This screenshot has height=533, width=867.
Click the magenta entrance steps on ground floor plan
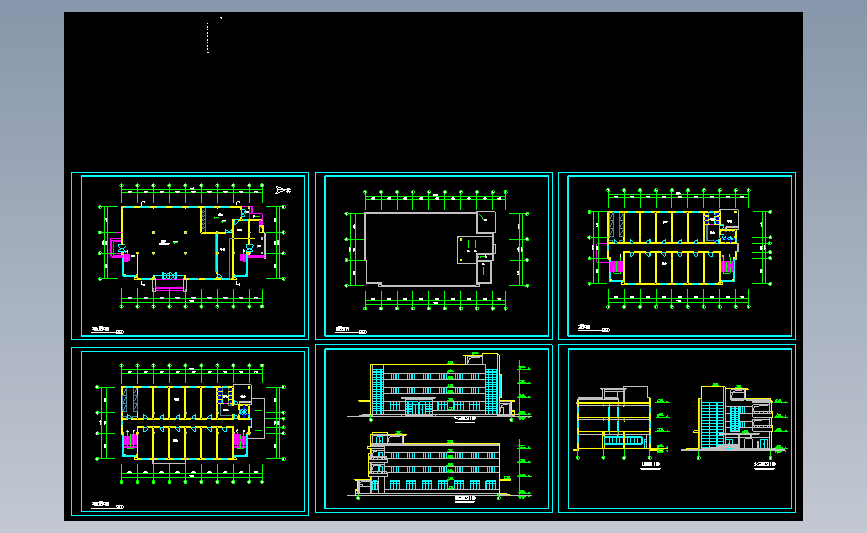(x=169, y=286)
